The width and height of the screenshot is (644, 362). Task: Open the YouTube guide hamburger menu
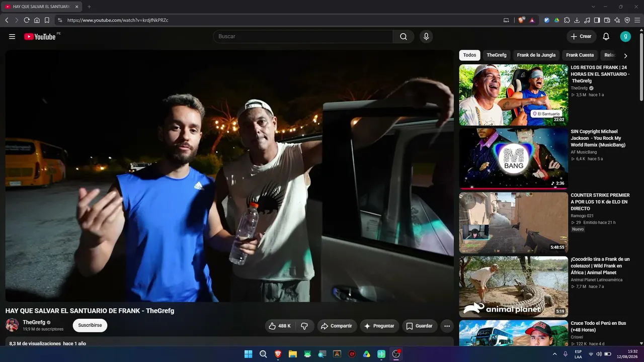(x=12, y=37)
